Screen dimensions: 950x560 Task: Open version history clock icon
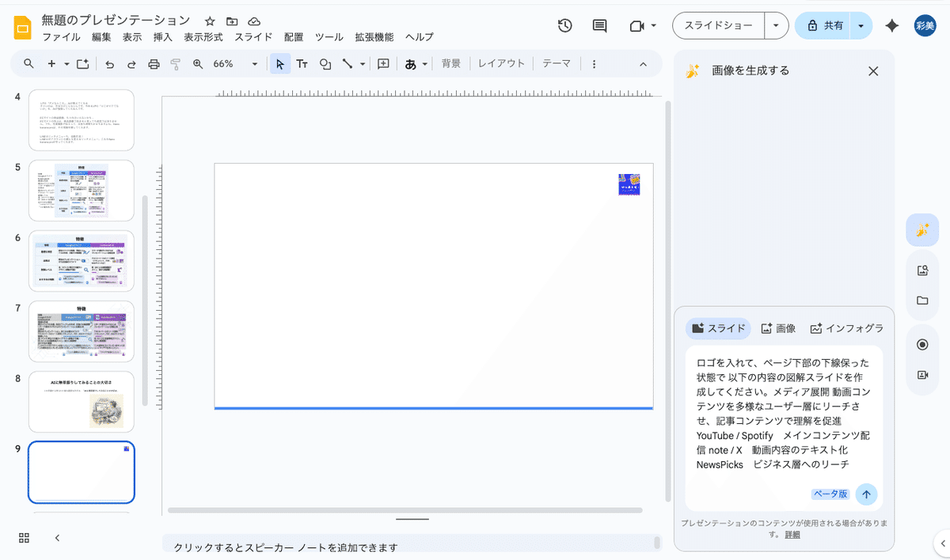coord(564,25)
